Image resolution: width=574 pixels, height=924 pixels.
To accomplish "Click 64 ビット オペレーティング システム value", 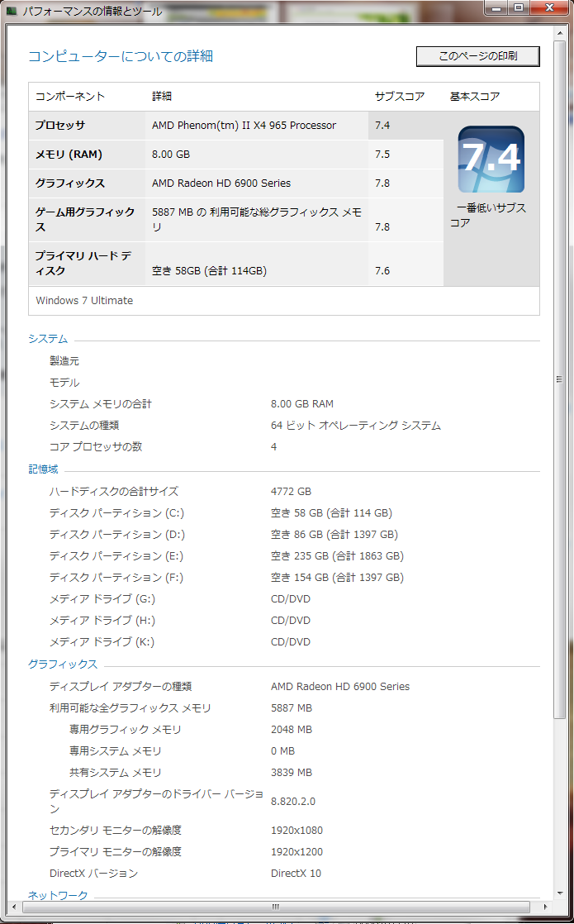I will pyautogui.click(x=356, y=426).
